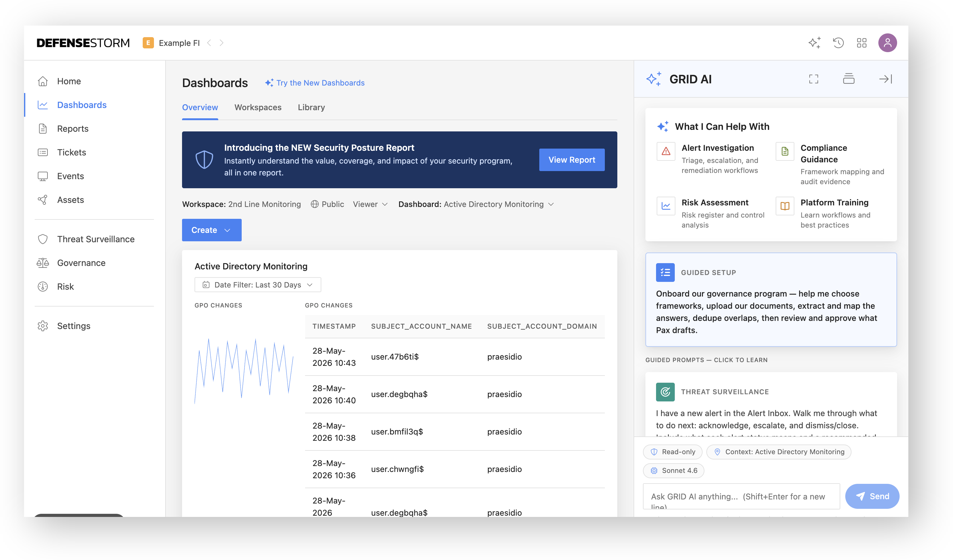953x560 pixels.
Task: Open the user profile avatar
Action: (x=887, y=43)
